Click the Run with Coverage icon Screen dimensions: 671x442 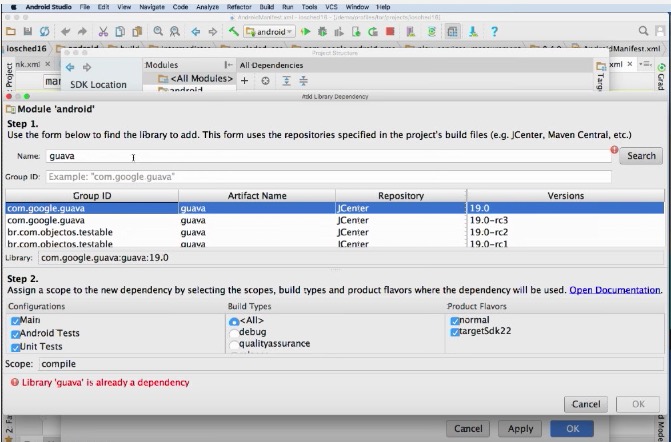[x=339, y=32]
